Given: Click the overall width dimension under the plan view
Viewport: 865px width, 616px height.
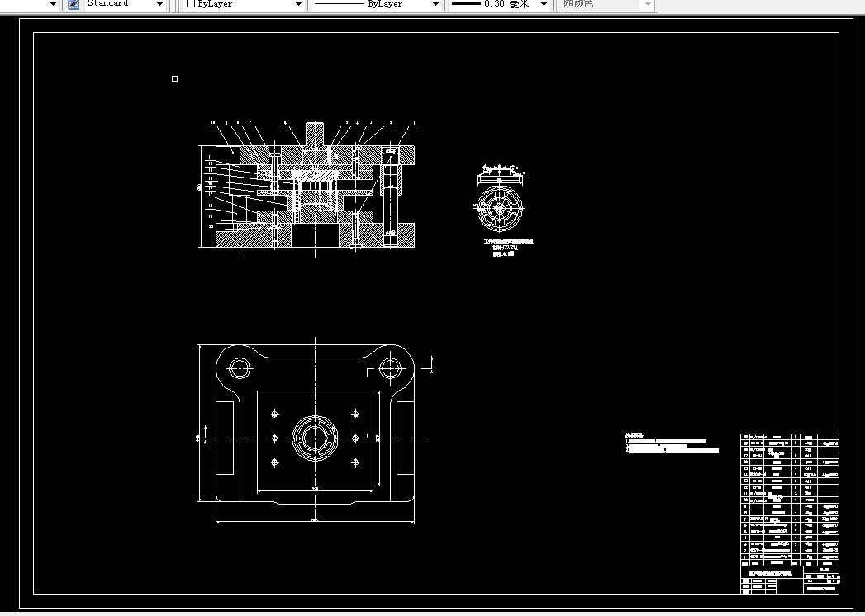Looking at the screenshot, I should 315,520.
